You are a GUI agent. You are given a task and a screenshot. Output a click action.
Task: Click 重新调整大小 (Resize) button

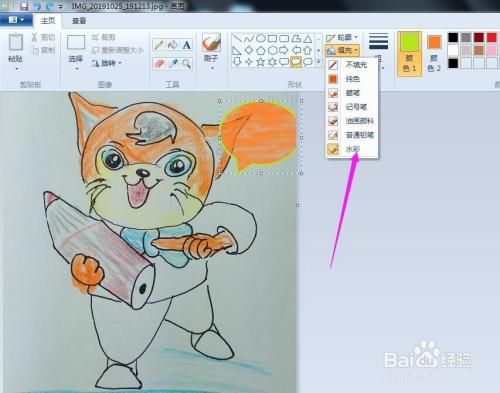(118, 50)
